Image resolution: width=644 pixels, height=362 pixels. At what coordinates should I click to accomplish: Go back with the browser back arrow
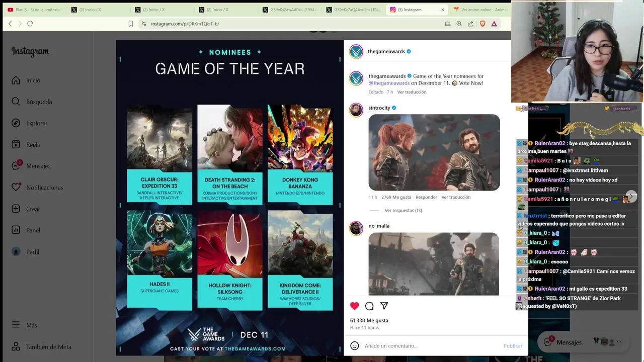10,24
